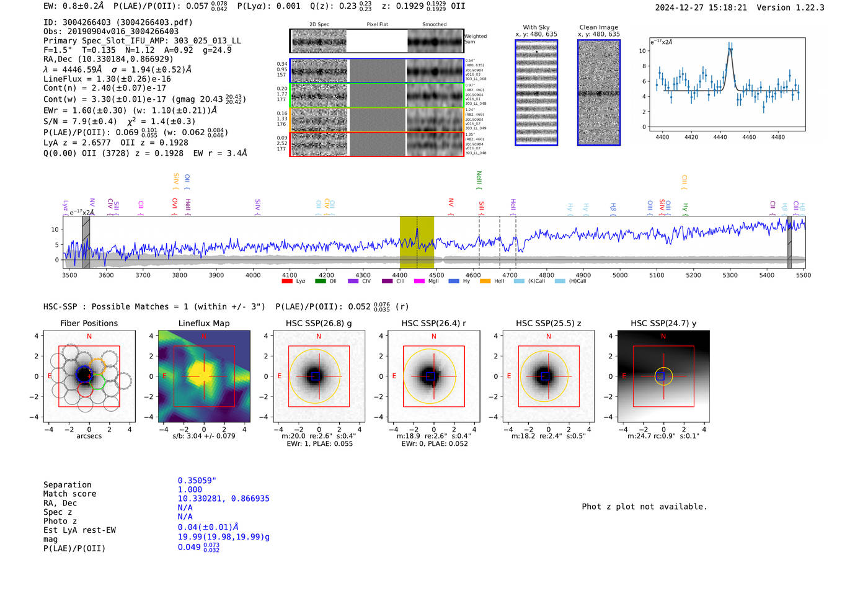This screenshot has width=868, height=591.
Task: Open the Fiber Positions image
Action: coord(89,376)
